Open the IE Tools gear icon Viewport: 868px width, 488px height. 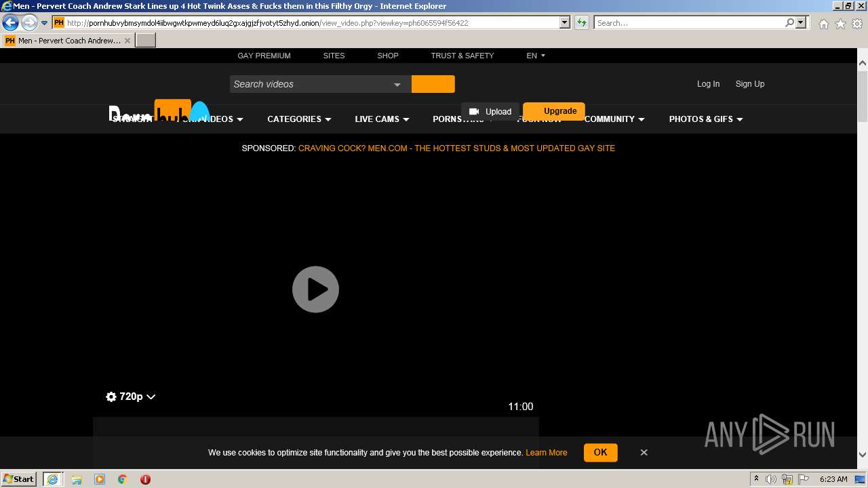point(857,24)
